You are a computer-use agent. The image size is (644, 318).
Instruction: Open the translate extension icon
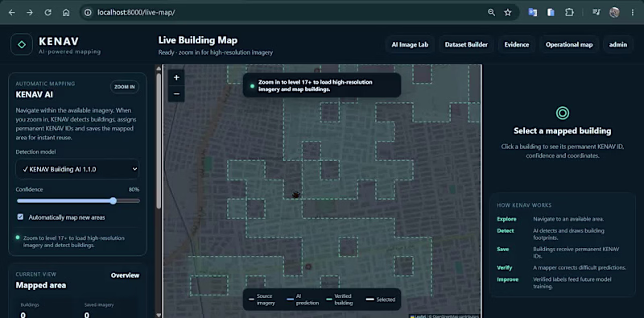coord(533,12)
